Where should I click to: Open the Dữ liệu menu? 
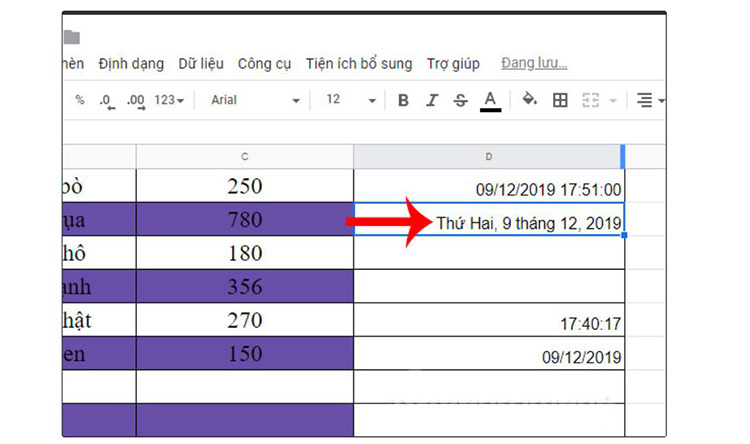point(201,64)
